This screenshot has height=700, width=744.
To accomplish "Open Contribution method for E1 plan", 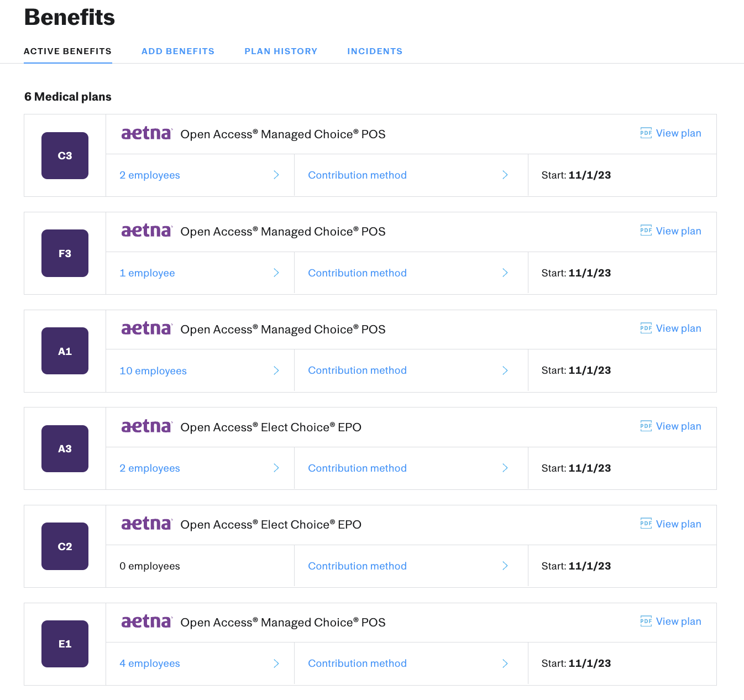I will tap(357, 664).
